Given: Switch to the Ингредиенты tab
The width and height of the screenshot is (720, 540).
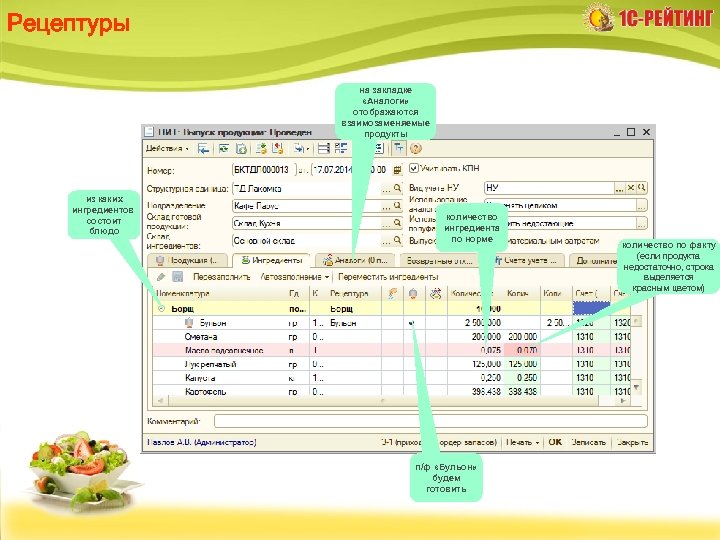Looking at the screenshot, I should coord(271,260).
